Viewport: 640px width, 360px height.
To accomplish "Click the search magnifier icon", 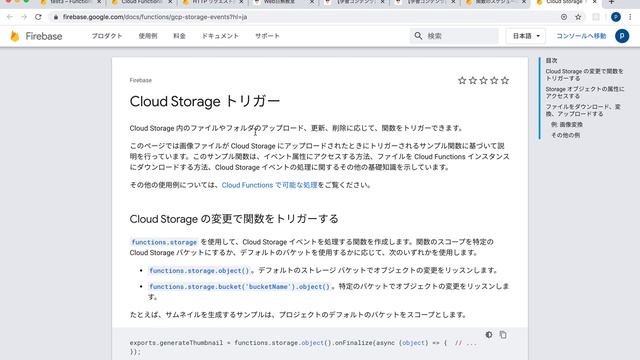I will click(418, 36).
